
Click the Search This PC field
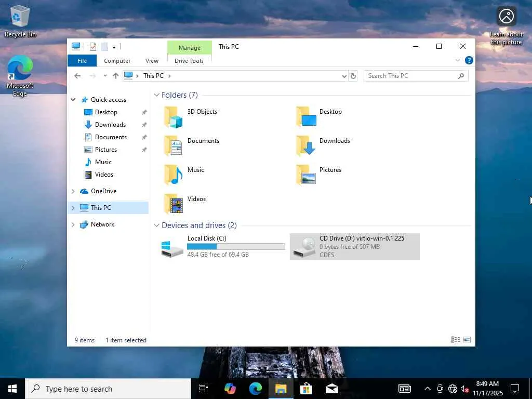click(x=410, y=76)
